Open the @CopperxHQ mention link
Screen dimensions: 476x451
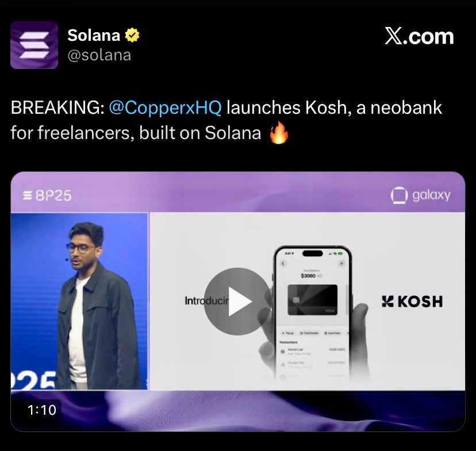(165, 107)
